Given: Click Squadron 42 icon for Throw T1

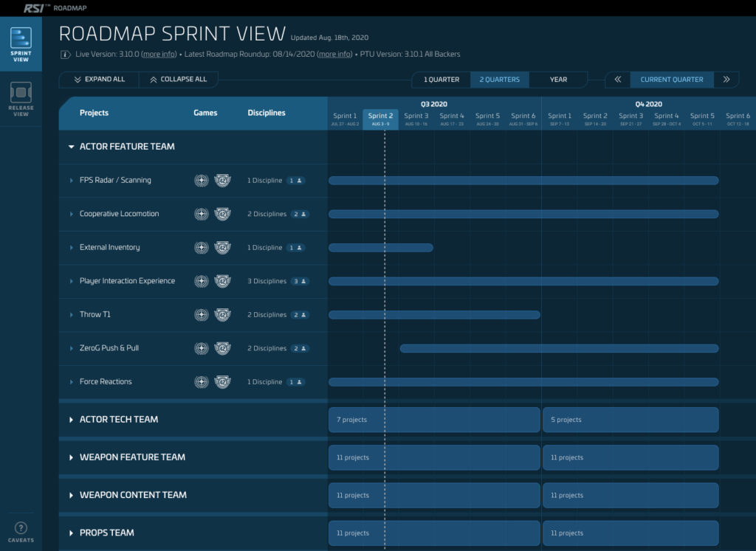Looking at the screenshot, I should coord(222,315).
